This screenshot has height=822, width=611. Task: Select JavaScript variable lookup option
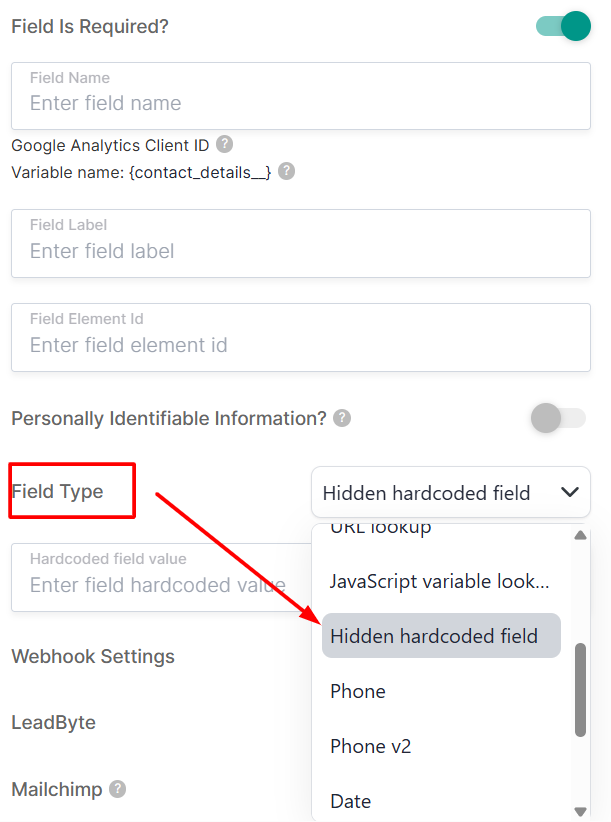440,581
